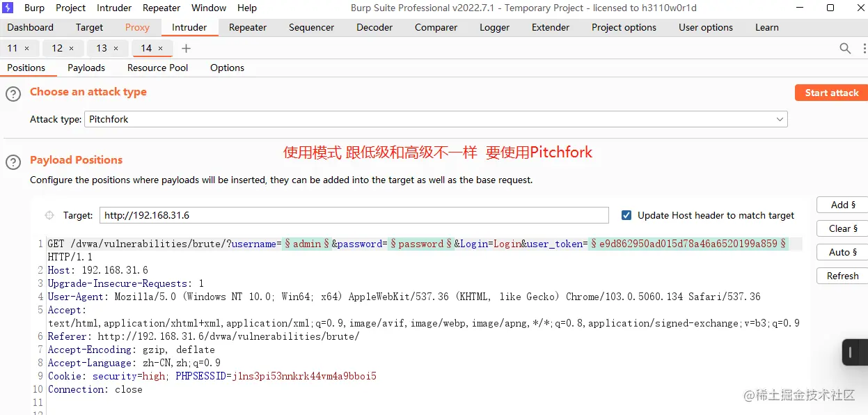Image resolution: width=868 pixels, height=415 pixels.
Task: Switch to the Decoder tab
Action: coord(374,27)
